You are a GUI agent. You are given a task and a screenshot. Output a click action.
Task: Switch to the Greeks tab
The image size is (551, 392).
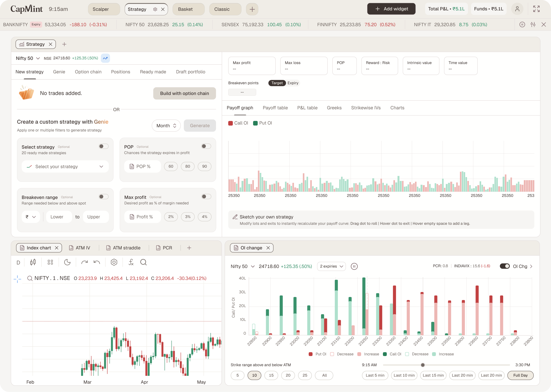[x=334, y=108]
